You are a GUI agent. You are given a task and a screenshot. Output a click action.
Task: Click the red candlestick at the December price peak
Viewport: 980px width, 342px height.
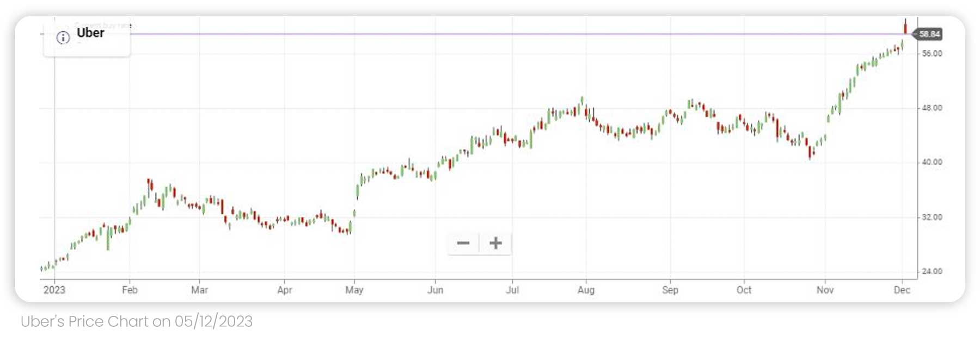coord(905,26)
